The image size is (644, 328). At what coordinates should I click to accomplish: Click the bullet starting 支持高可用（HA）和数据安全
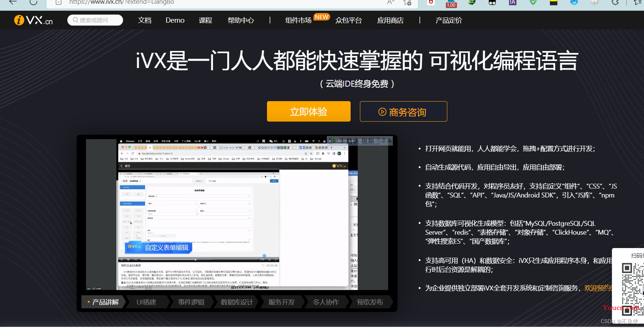[519, 265]
